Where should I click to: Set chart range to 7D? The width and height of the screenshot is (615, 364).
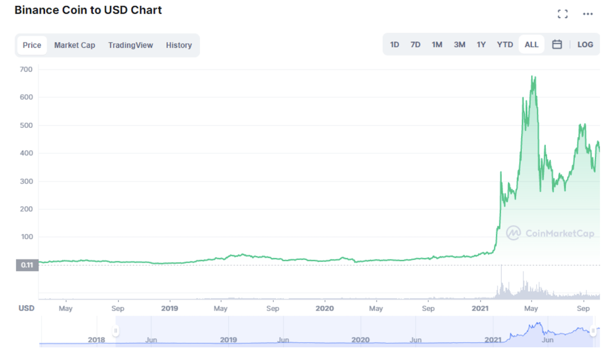(415, 45)
